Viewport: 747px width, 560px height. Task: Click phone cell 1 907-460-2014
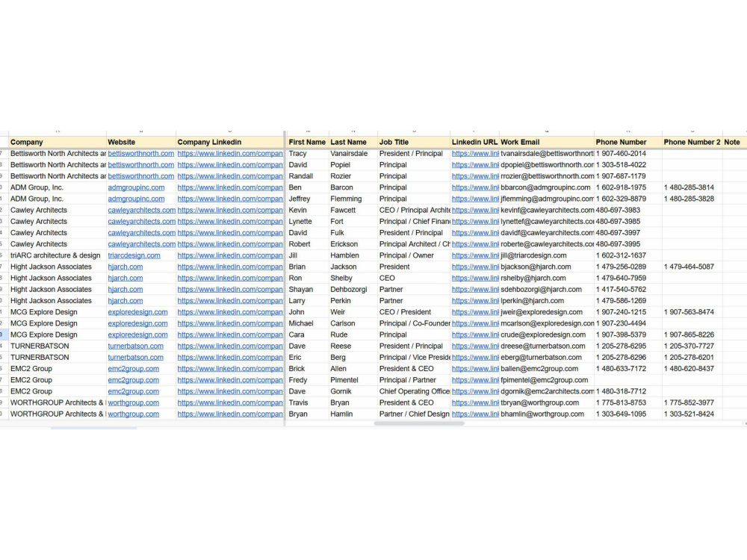pos(628,153)
